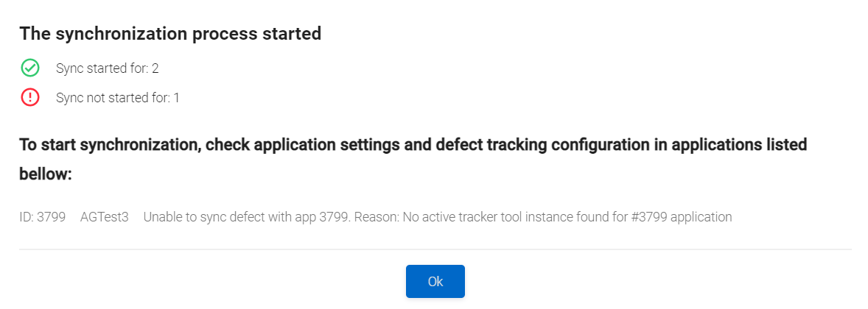The image size is (868, 309).
Task: Click the word "bellow:" in the heading
Action: pos(46,176)
